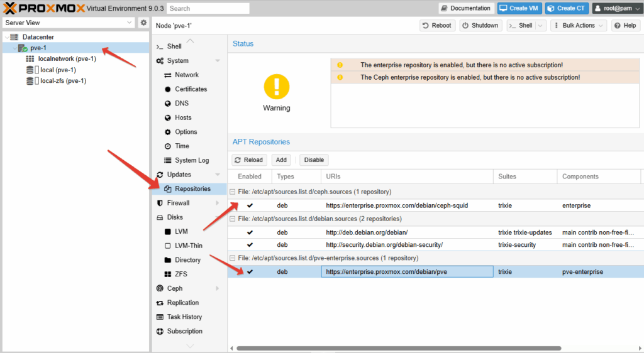
Task: Click the Hosts globe icon
Action: [x=167, y=117]
